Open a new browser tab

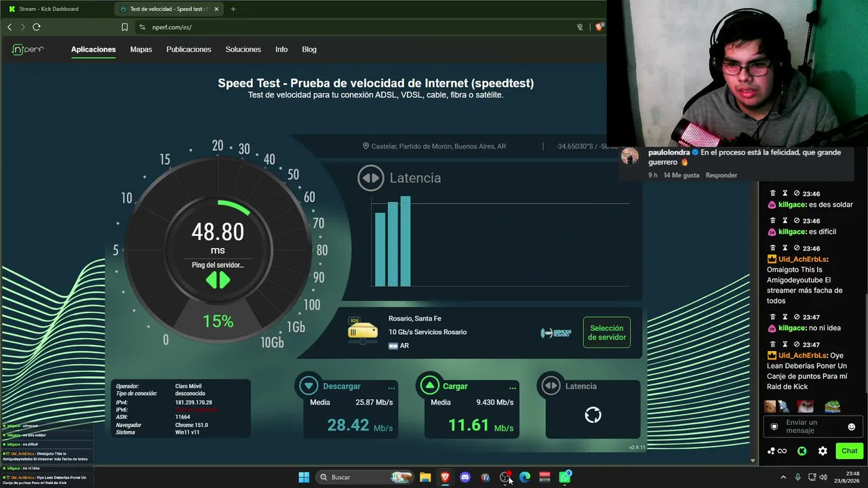[x=233, y=9]
